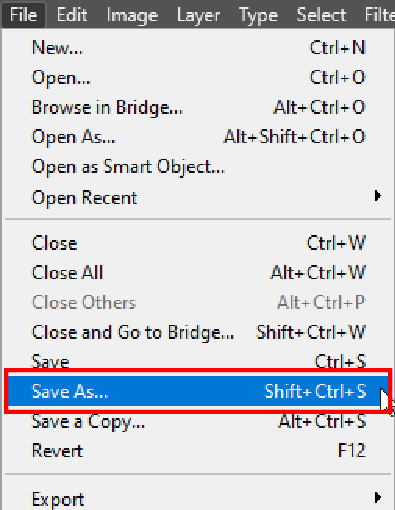Select Open As menu entry
The height and width of the screenshot is (510, 395).
coord(198,137)
